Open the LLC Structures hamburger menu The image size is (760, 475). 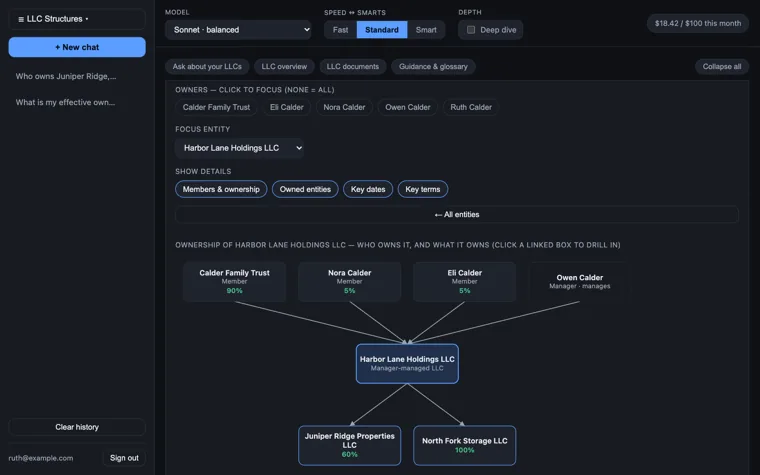point(77,19)
